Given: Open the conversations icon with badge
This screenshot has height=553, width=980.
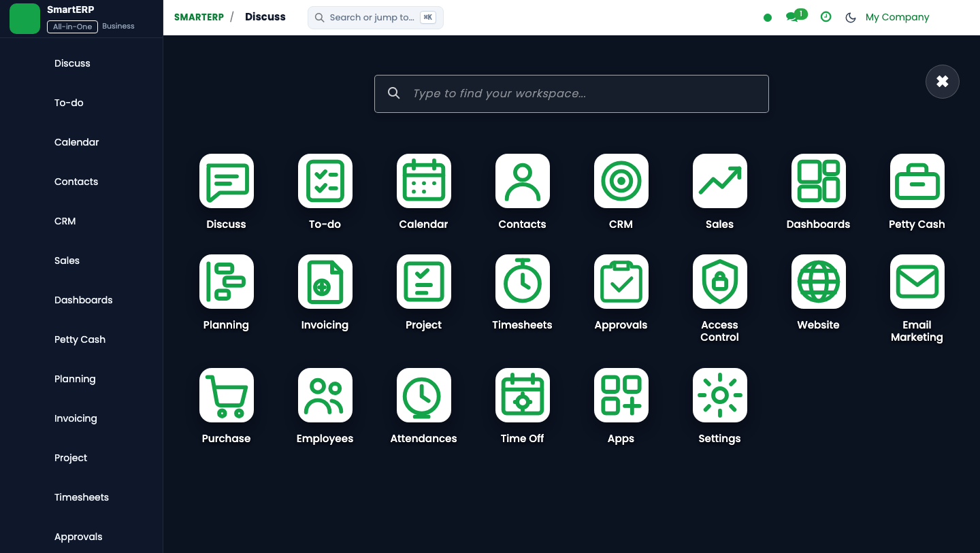Looking at the screenshot, I should click(796, 16).
